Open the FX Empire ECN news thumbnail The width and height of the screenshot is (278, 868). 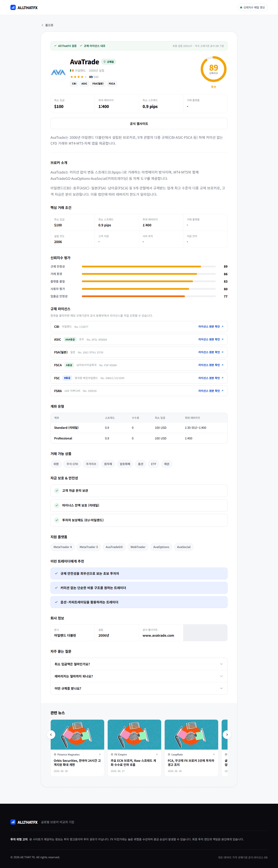point(134,735)
